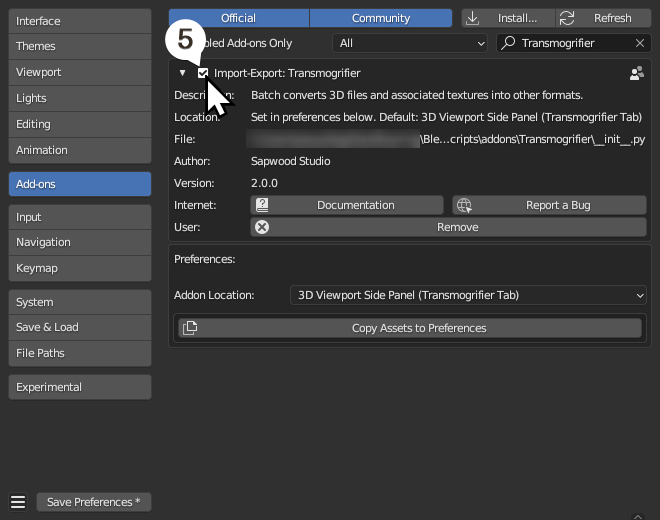The height and width of the screenshot is (520, 660).
Task: Click the hamburger menu icon at bottom left
Action: [17, 502]
